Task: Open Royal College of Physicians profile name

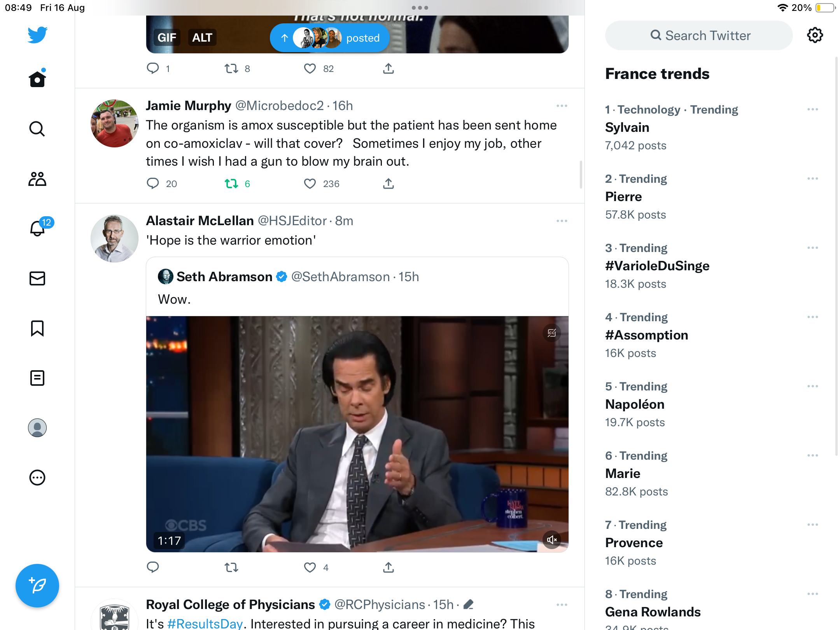Action: coord(230,605)
